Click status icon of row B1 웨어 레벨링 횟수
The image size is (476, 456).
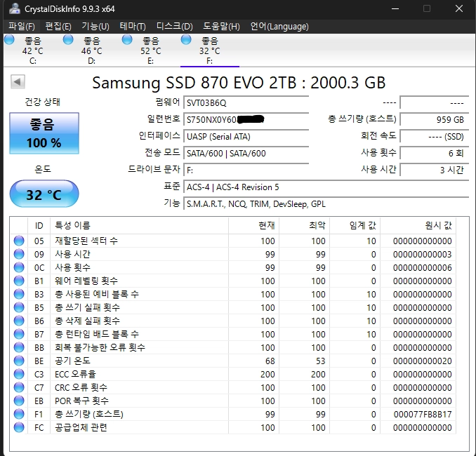click(x=19, y=281)
